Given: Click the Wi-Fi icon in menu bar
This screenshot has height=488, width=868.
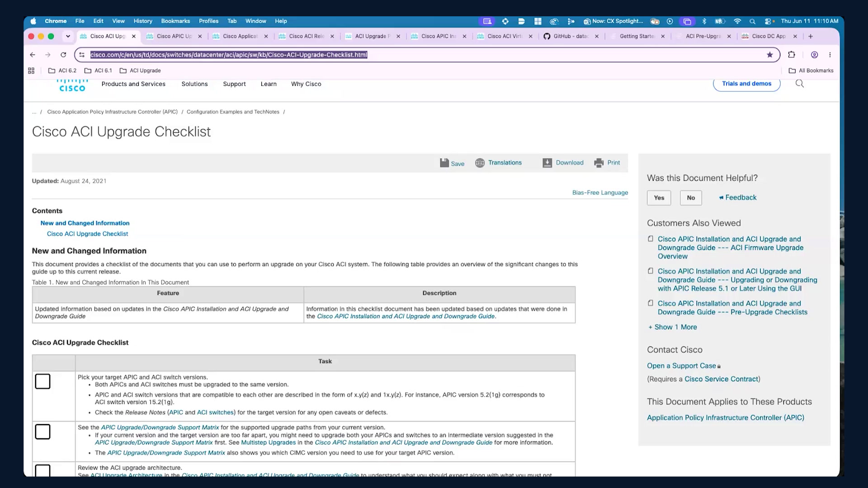Looking at the screenshot, I should [x=737, y=21].
